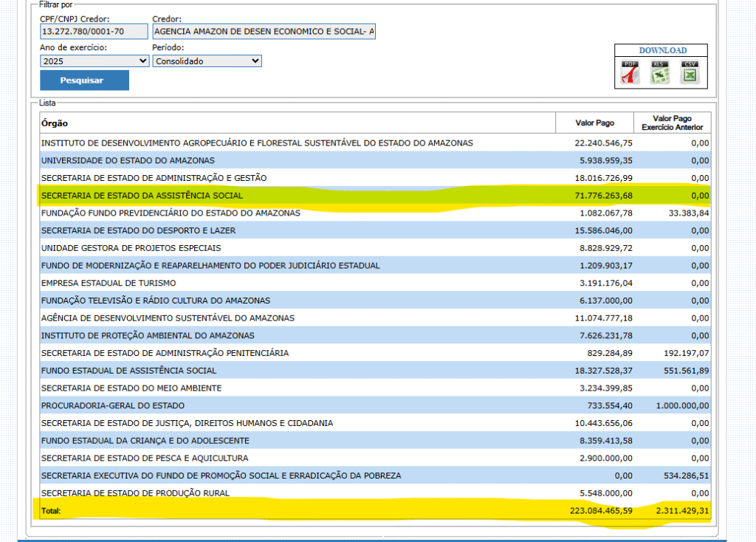Select Secretaria de Estado do Desporto e Lazer
Viewport: 756px width, 542px height.
coord(375,230)
